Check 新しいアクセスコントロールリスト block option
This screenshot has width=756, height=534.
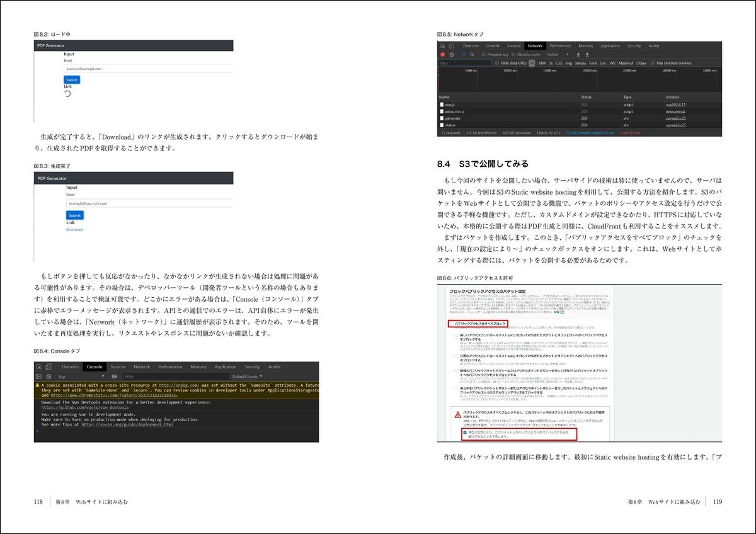(x=457, y=335)
